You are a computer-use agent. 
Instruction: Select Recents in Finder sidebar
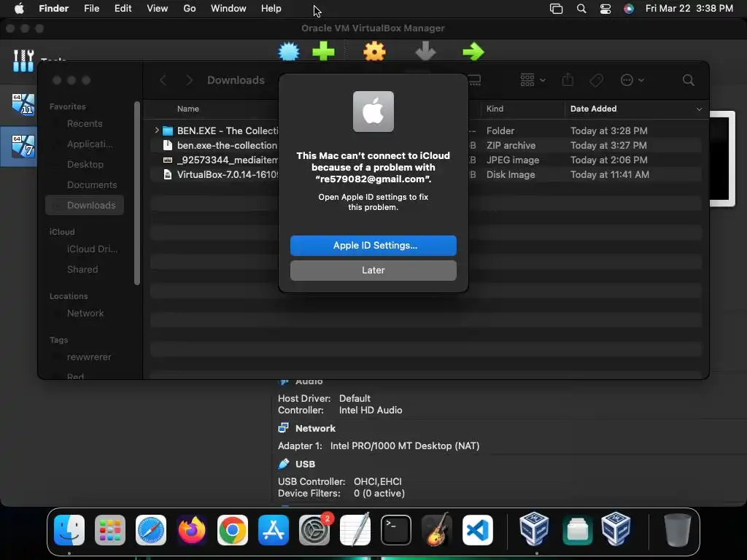tap(85, 124)
